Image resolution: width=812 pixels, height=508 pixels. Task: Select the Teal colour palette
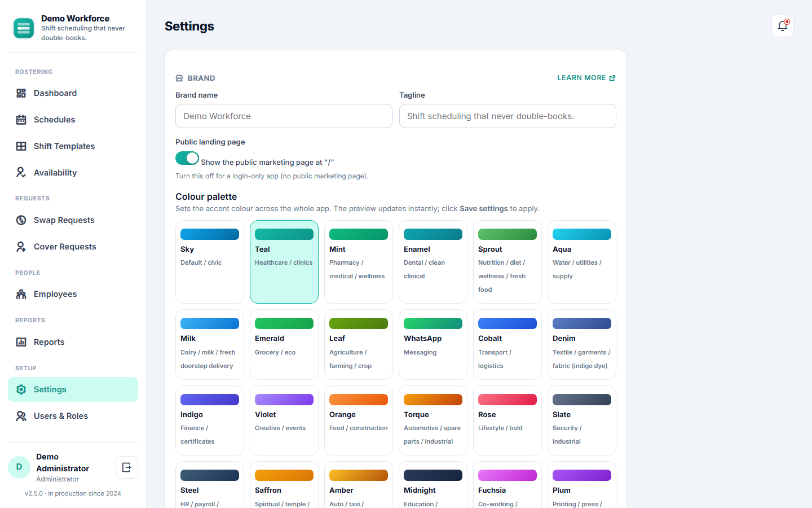click(284, 262)
